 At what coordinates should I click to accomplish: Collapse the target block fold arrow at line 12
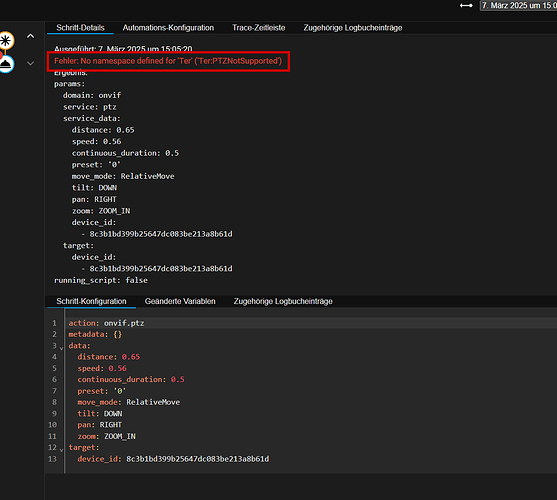point(61,450)
